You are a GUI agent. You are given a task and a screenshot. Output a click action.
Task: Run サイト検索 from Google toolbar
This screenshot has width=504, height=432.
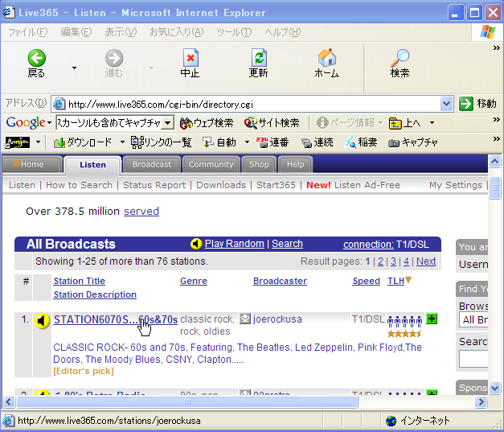(251, 123)
